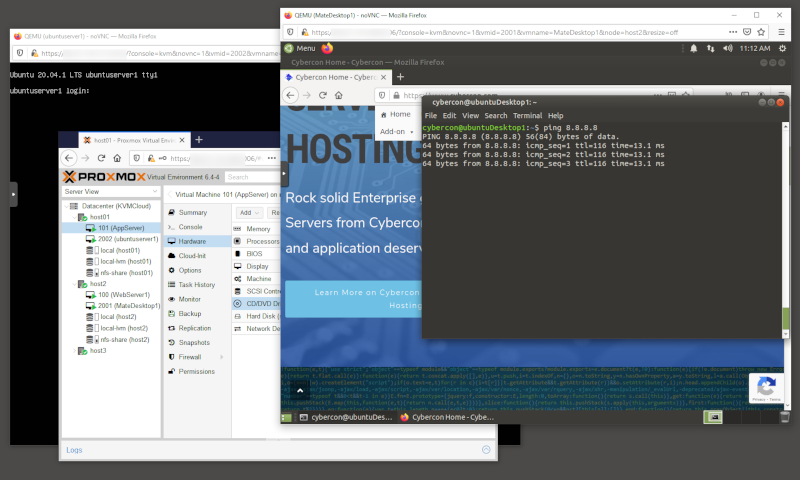
Task: Open the terminal Help menu
Action: [x=556, y=116]
